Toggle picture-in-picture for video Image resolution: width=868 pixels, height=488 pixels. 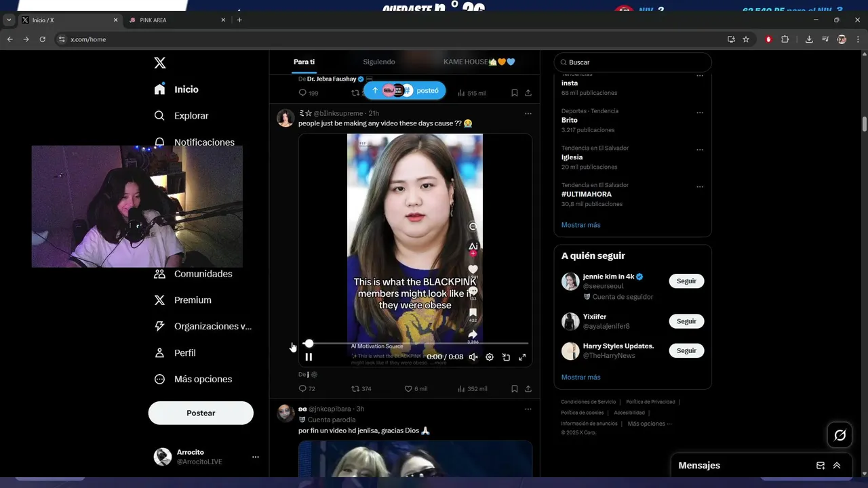click(506, 357)
